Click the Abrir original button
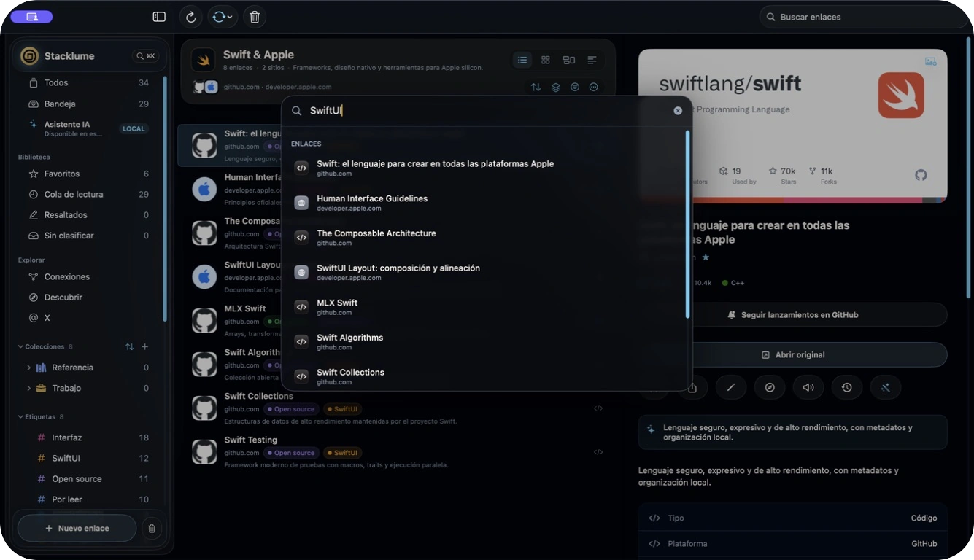 (x=792, y=355)
